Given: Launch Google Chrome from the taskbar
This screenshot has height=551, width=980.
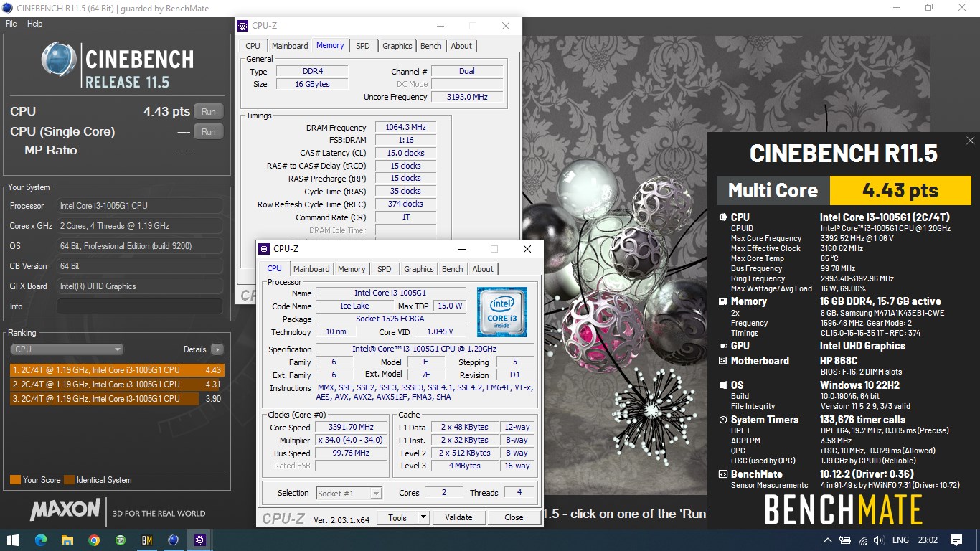Looking at the screenshot, I should pos(93,540).
